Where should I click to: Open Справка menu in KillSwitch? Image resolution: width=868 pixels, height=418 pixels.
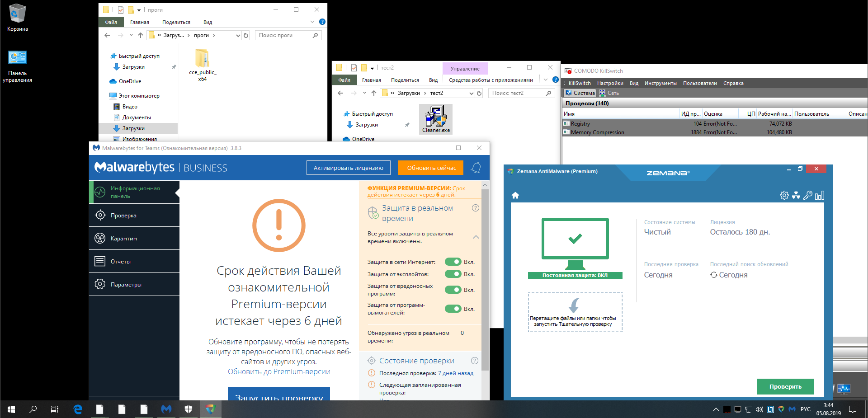click(x=733, y=83)
